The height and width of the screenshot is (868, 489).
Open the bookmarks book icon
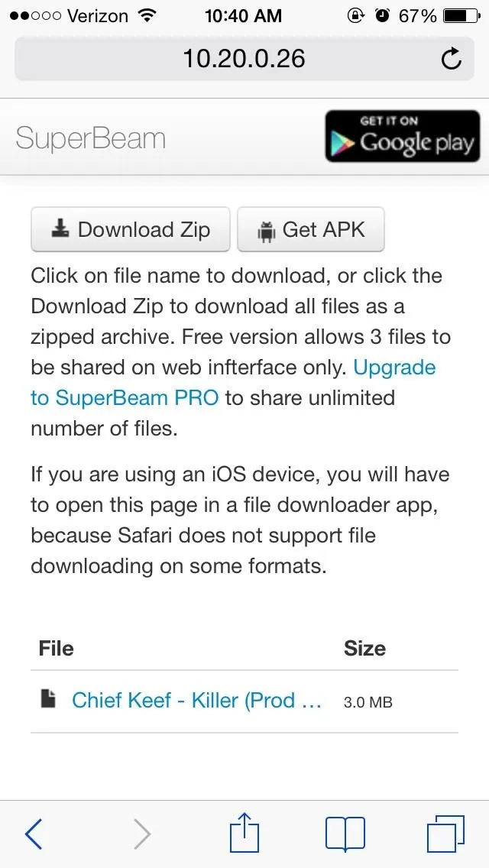pyautogui.click(x=345, y=834)
